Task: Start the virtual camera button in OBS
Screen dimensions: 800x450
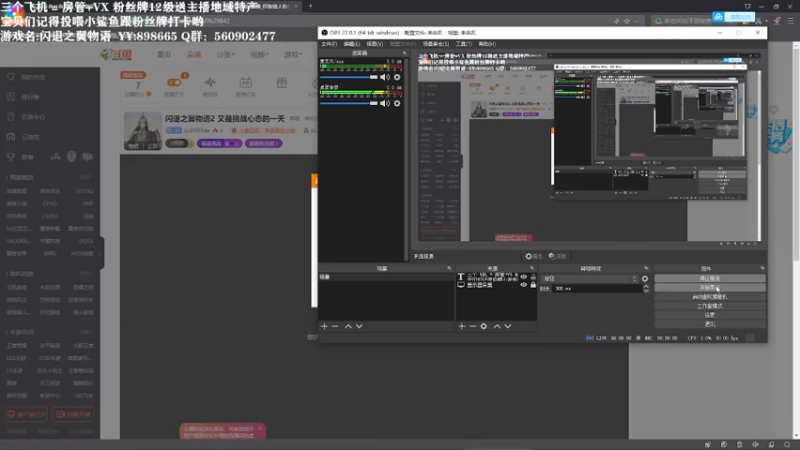Action: click(x=710, y=297)
